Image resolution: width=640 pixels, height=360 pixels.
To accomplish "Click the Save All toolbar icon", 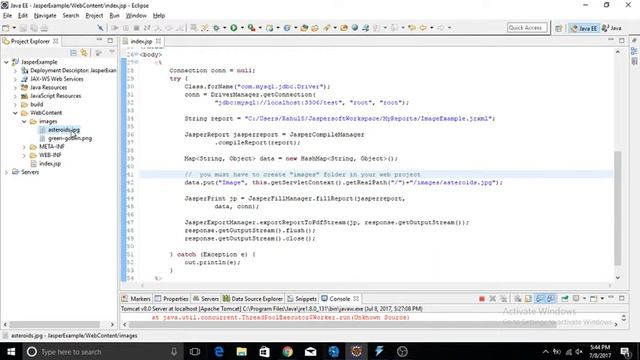I will click(x=34, y=28).
